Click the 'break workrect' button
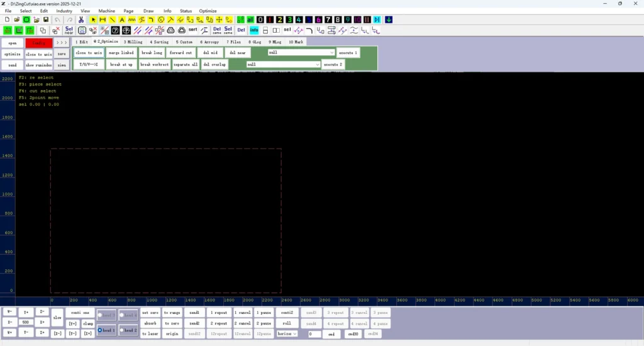This screenshot has height=346, width=644. point(154,65)
